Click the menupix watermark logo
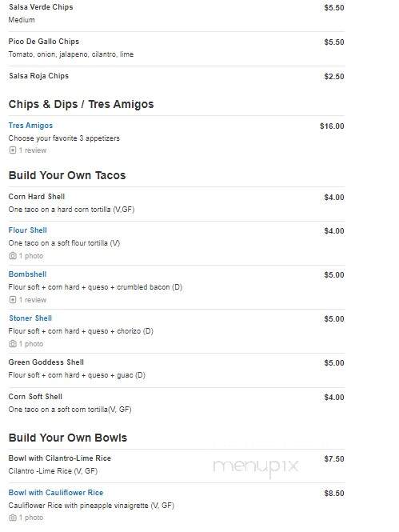Screen dimensions: 399x532 click(x=256, y=466)
